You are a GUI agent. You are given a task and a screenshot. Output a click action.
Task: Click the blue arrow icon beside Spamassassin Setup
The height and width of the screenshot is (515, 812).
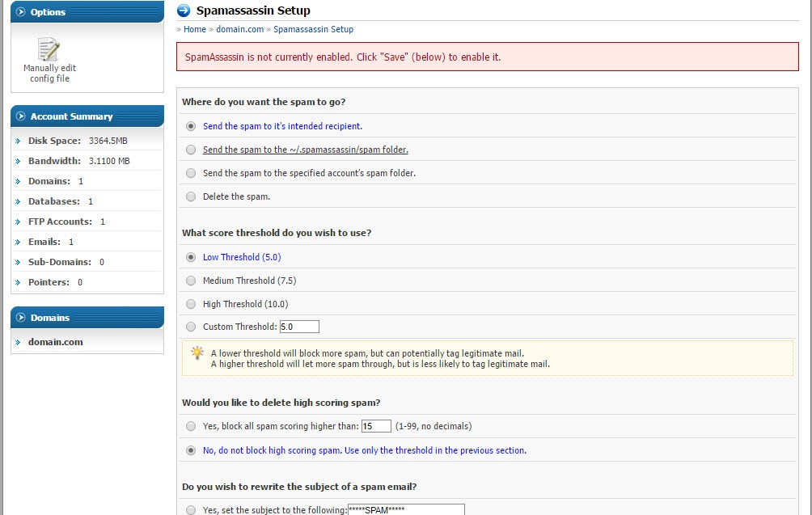coord(184,11)
